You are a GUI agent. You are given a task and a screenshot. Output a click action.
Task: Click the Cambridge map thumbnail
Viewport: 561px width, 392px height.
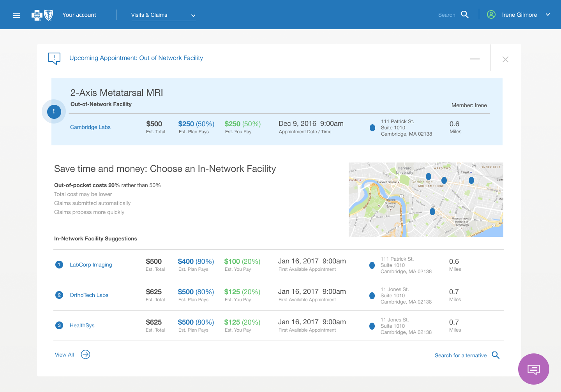pos(426,200)
